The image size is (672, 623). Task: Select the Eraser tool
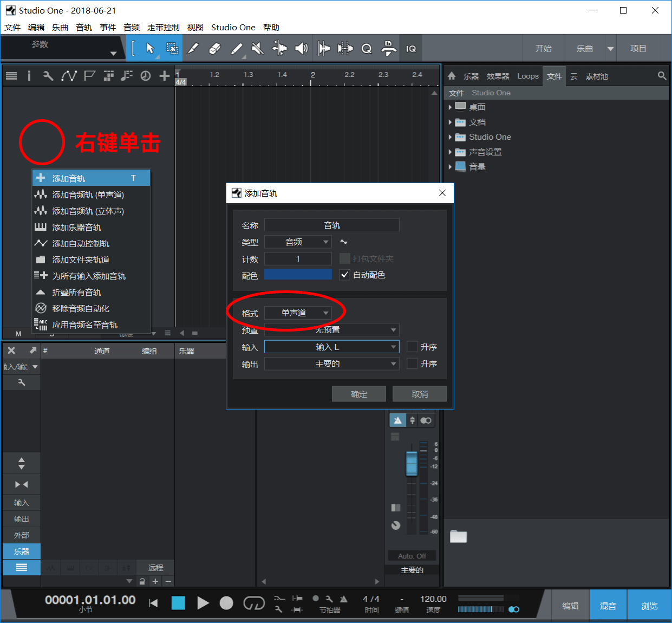[215, 49]
